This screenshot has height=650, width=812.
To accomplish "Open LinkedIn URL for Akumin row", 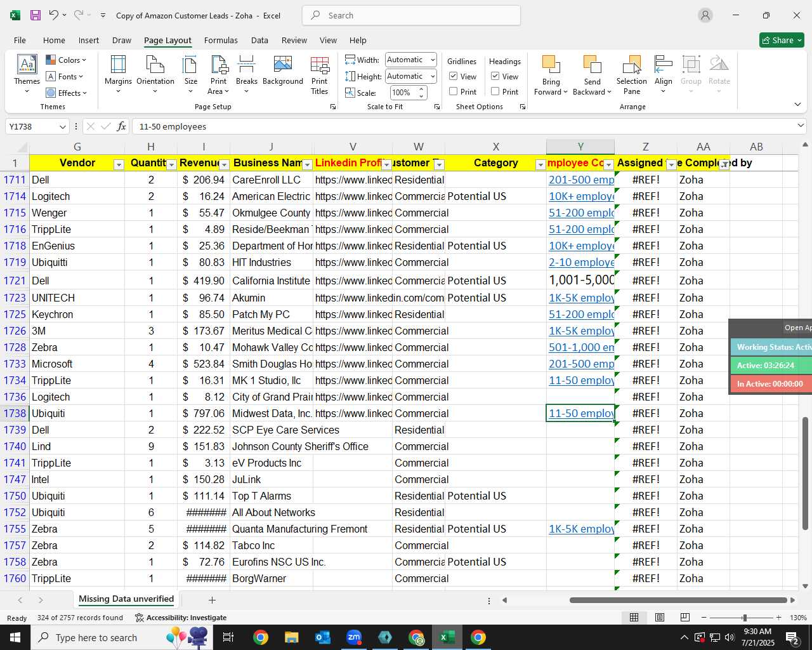I will coord(379,298).
